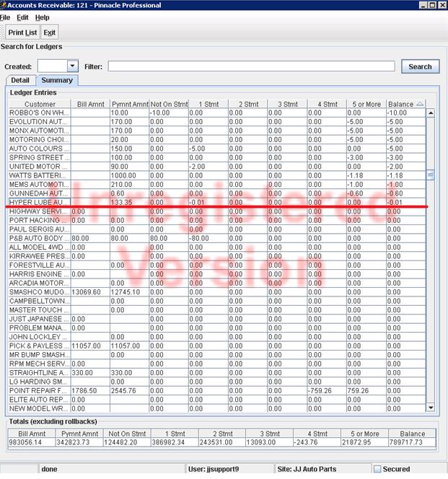Viewport: 448px width, 479px height.
Task: Switch to the Detail tab
Action: 20,80
